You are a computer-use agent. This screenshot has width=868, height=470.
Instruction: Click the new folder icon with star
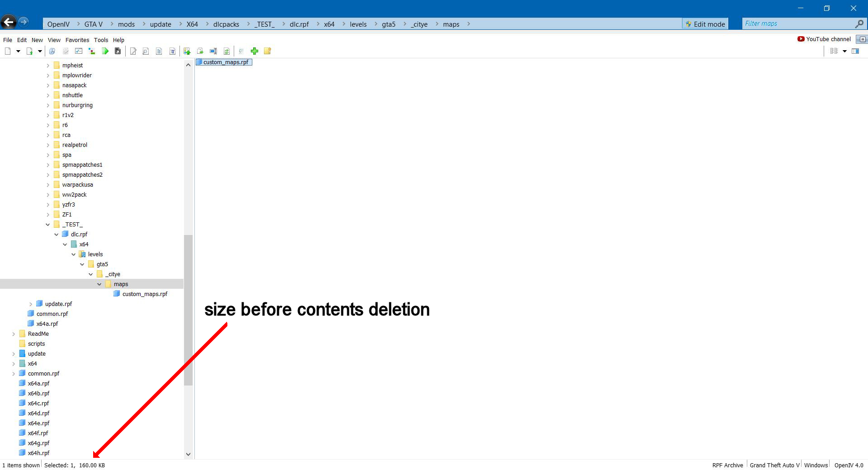(x=268, y=51)
